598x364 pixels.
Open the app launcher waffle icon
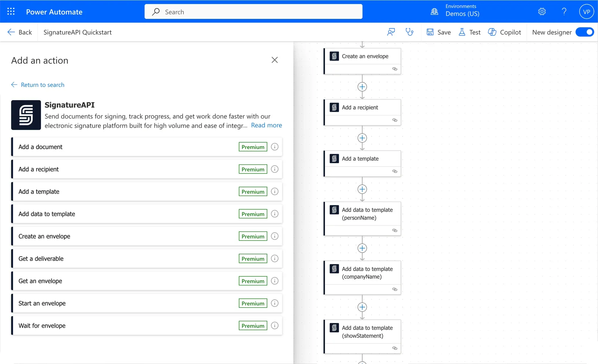[x=11, y=12]
